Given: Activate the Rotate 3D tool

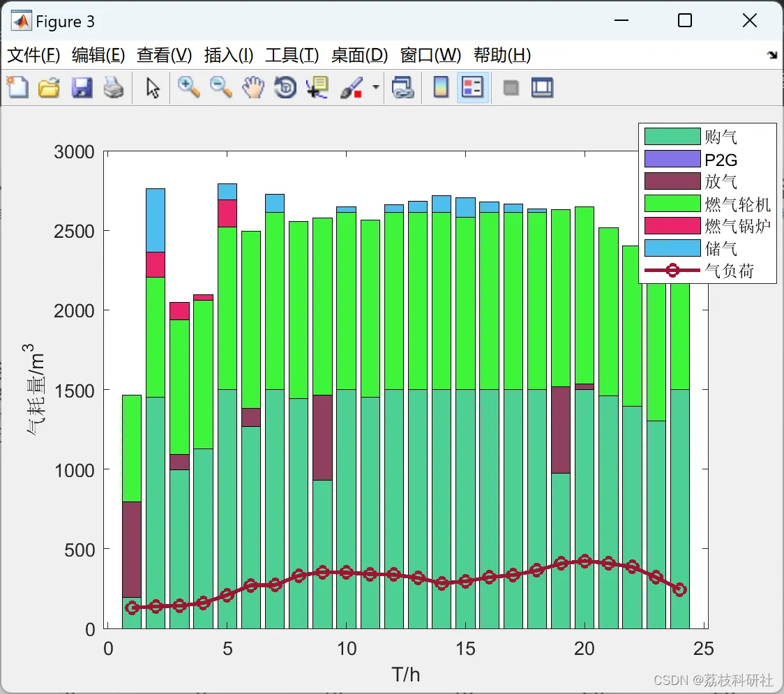Looking at the screenshot, I should (x=285, y=87).
